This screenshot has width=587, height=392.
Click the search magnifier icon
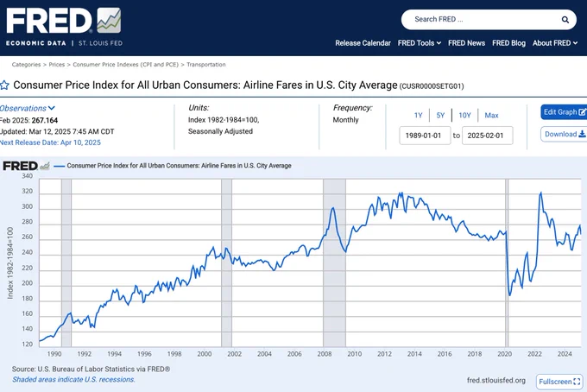565,20
